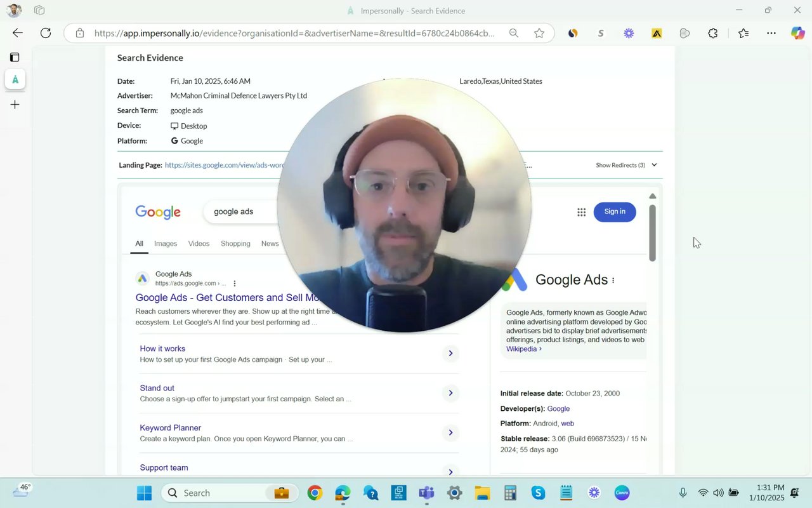Open the tab actions menu icon
812x508 pixels.
point(39,10)
